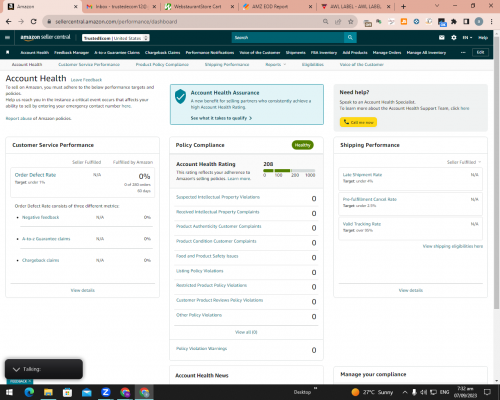
Task: Open the Seller Central settings gear
Action: pos(454,38)
